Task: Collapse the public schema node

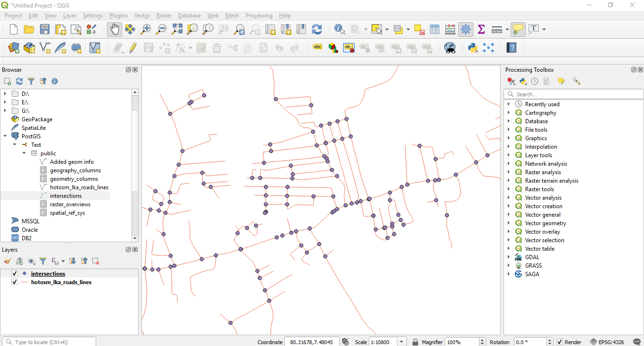Action: click(x=24, y=153)
